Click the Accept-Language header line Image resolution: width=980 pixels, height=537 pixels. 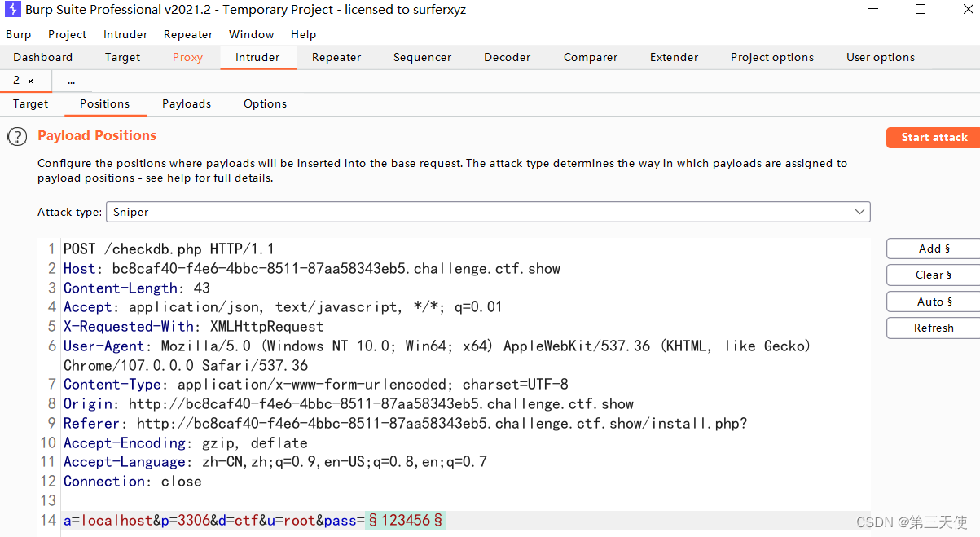(x=275, y=462)
